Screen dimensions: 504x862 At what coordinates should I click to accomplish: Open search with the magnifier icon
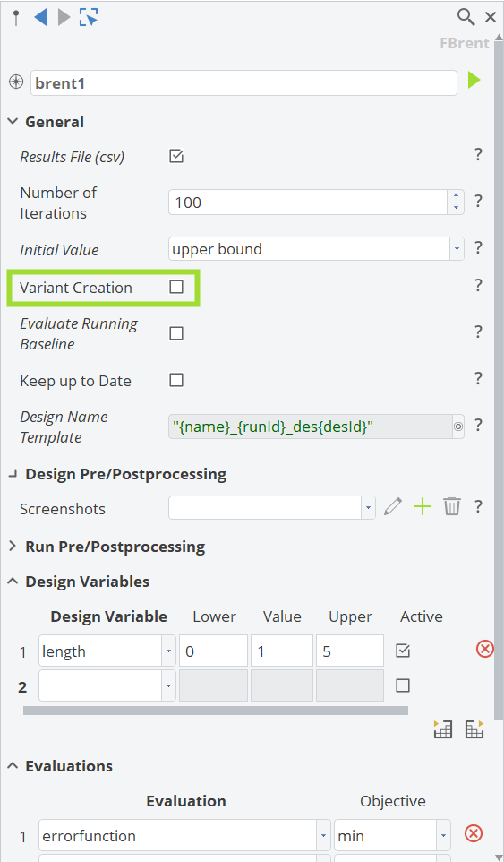pyautogui.click(x=466, y=18)
